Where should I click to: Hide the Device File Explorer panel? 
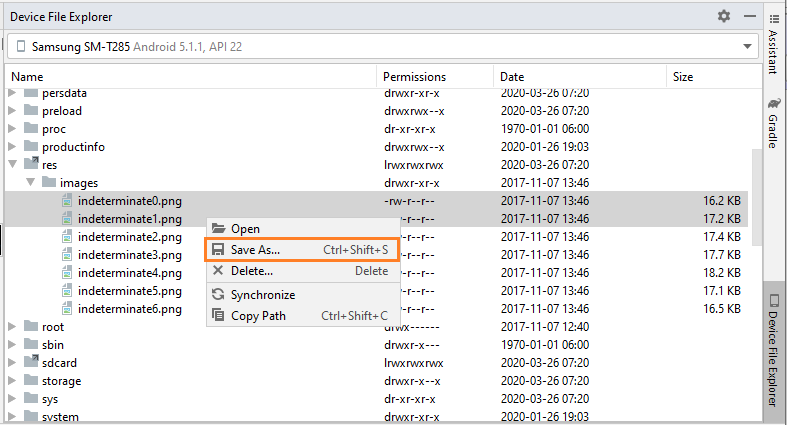(750, 16)
